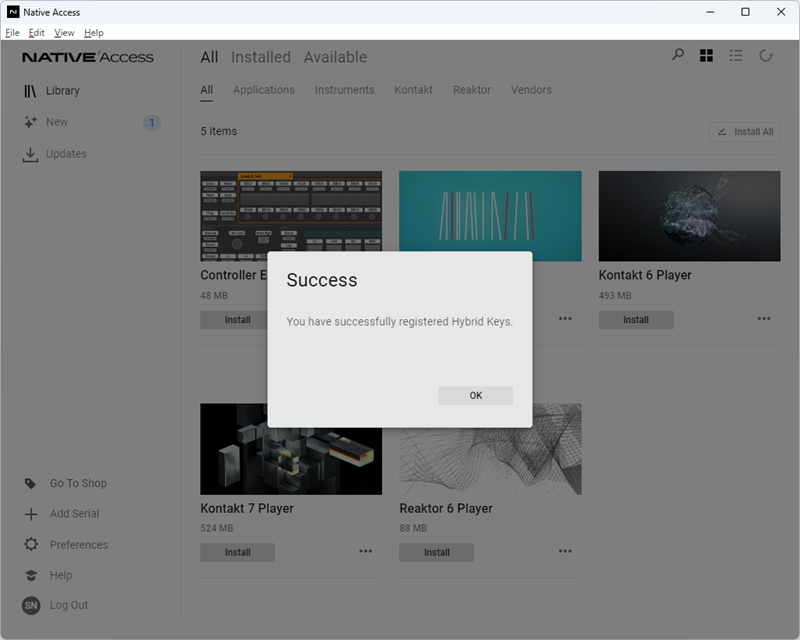Install Kontakt 6 Player
This screenshot has height=640, width=800.
click(x=636, y=320)
